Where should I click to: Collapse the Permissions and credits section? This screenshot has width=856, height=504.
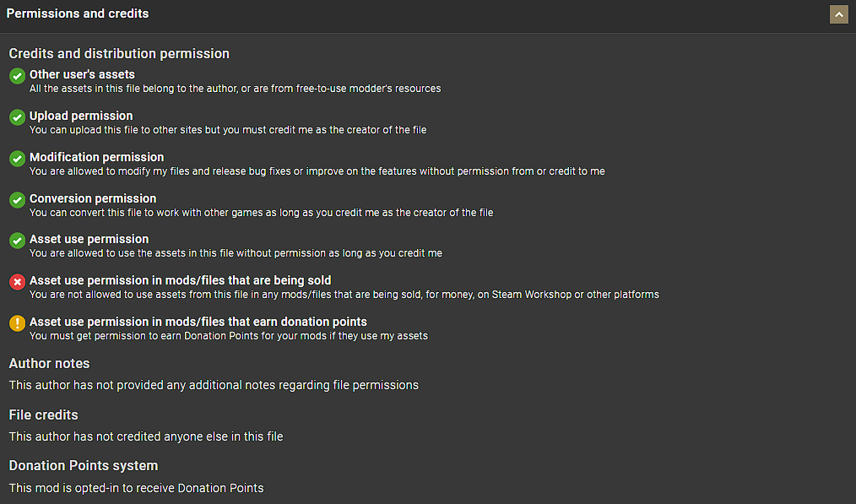[x=838, y=14]
